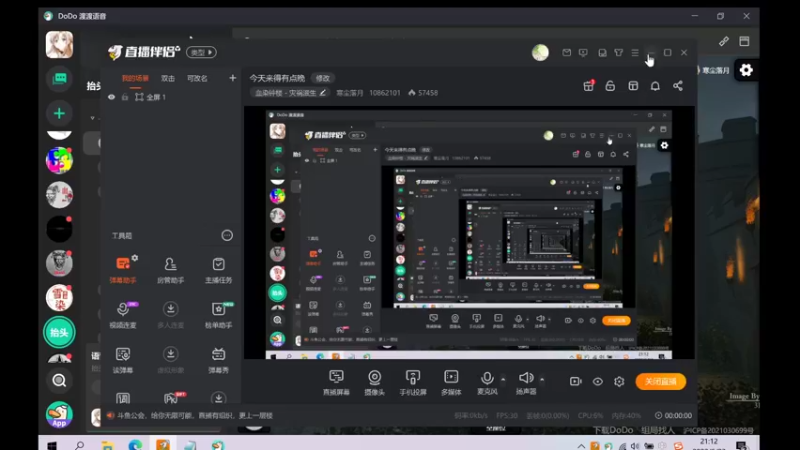Open the 读弹幕 read-danmaku tool
Image resolution: width=800 pixels, height=450 pixels.
tap(123, 360)
